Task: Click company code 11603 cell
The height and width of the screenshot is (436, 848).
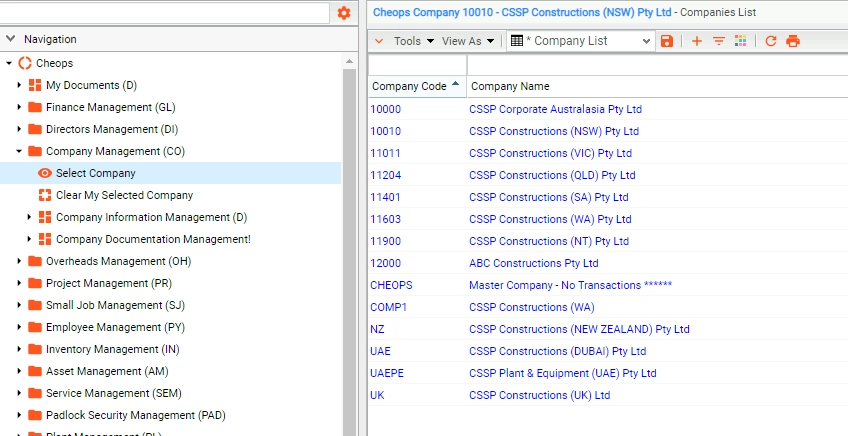Action: [x=386, y=219]
